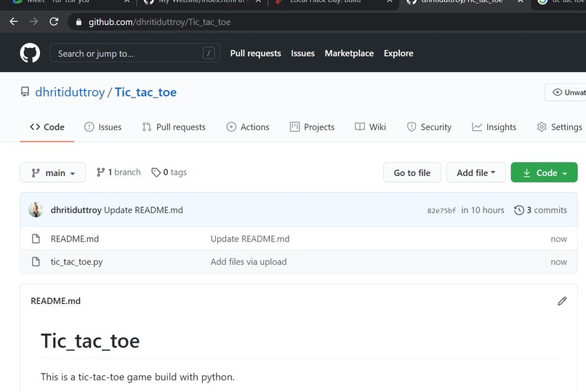Click the address bar URL
The width and height of the screenshot is (586, 392).
(159, 22)
